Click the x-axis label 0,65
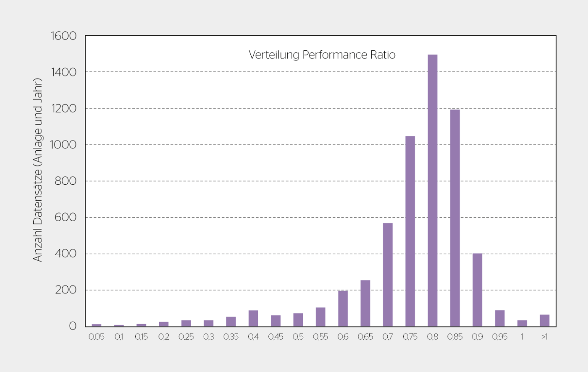Image resolution: width=588 pixels, height=372 pixels. coord(365,337)
